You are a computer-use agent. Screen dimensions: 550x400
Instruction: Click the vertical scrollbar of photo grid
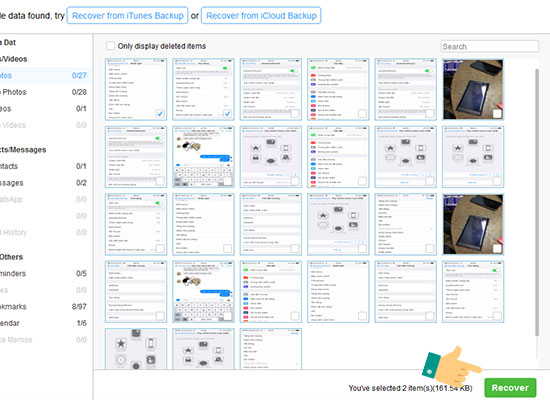(x=537, y=202)
